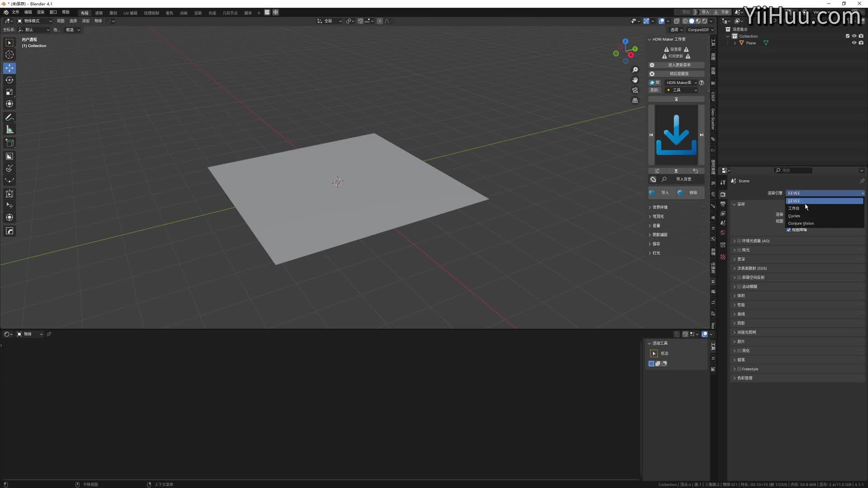The width and height of the screenshot is (868, 488).
Task: Select the Measure tool
Action: [x=9, y=130]
